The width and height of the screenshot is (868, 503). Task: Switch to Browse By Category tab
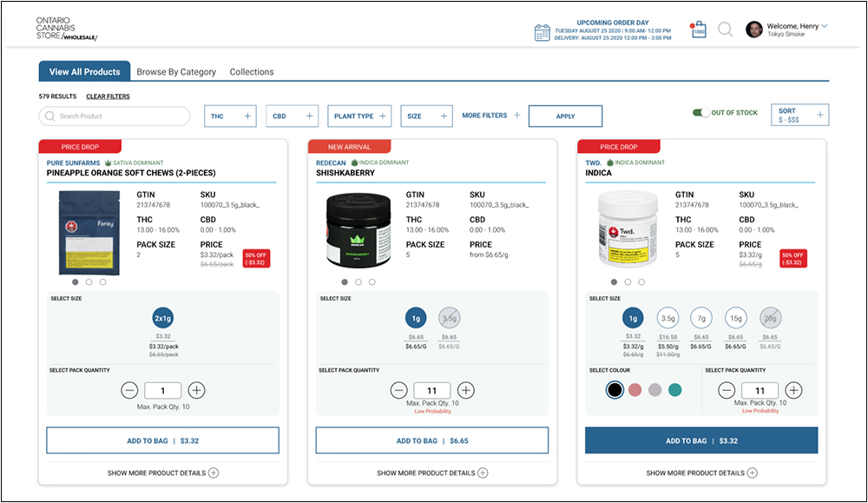click(x=176, y=72)
